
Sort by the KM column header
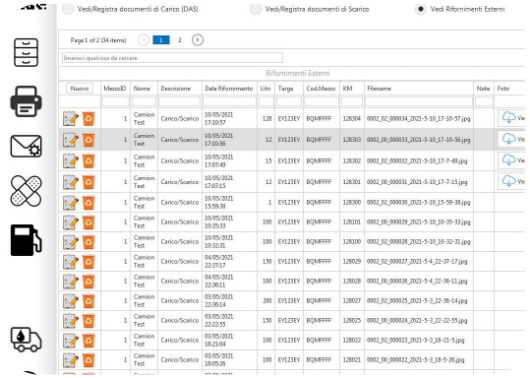tap(347, 88)
